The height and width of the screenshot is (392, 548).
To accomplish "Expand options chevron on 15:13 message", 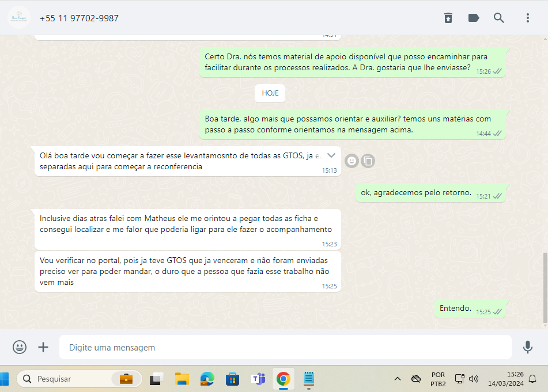I will (331, 155).
